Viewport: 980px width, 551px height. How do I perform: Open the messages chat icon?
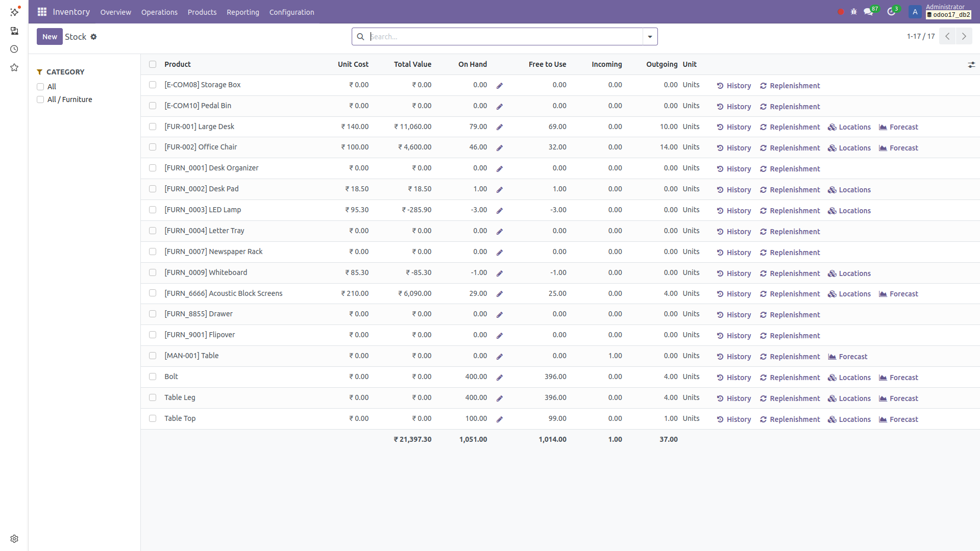coord(868,12)
